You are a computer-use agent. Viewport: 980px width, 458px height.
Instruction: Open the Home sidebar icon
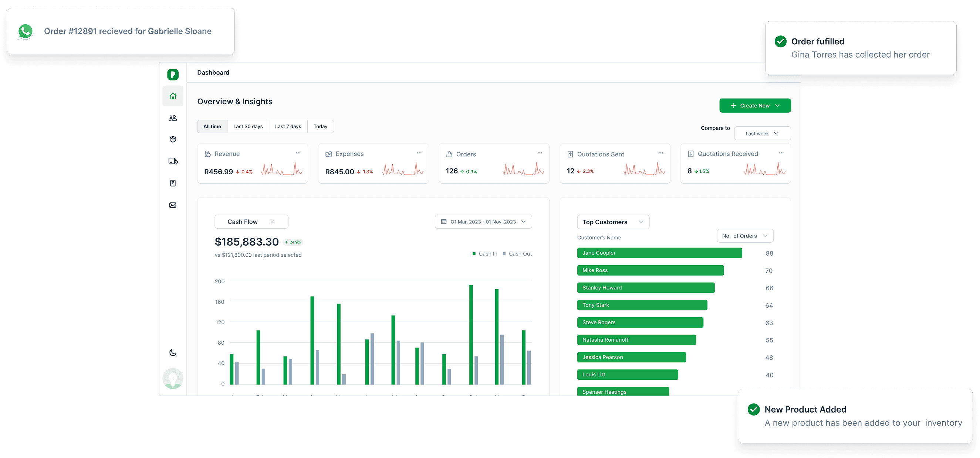point(173,96)
